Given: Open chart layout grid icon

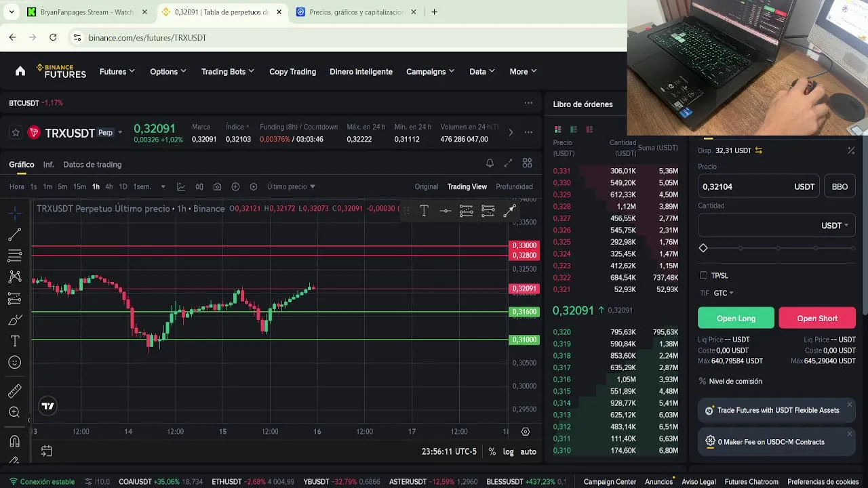Looking at the screenshot, I should [527, 163].
